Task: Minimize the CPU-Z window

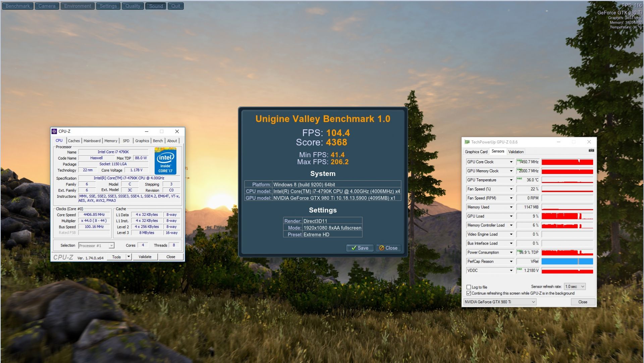Action: [147, 131]
